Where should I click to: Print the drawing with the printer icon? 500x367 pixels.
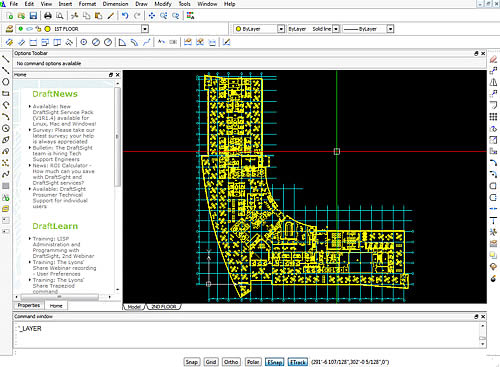48,16
